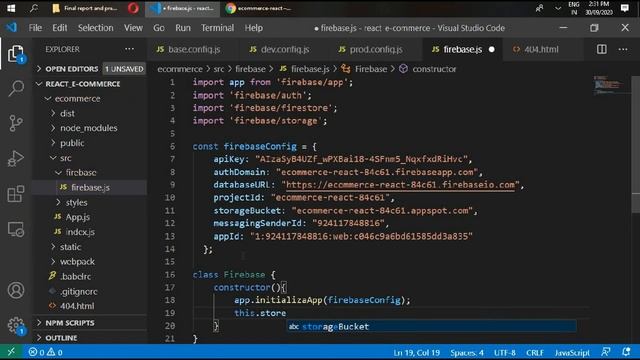The width and height of the screenshot is (640, 360).
Task: Open the Windows action center icon
Action: pyautogui.click(x=624, y=8)
